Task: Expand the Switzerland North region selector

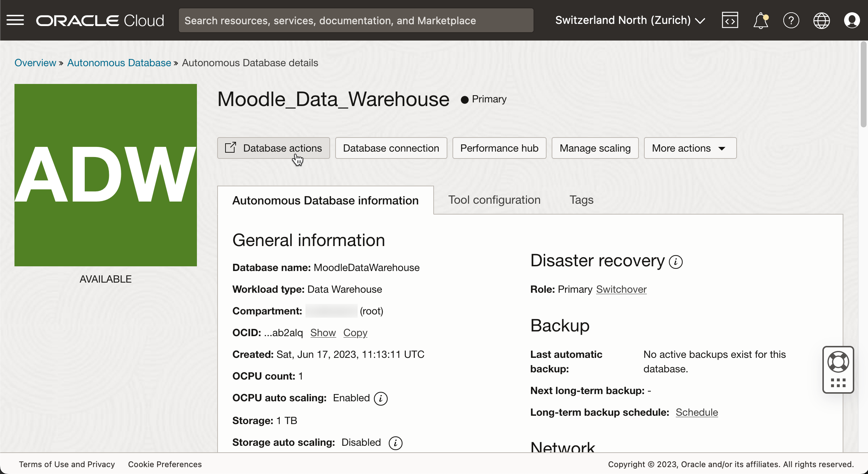Action: tap(630, 20)
